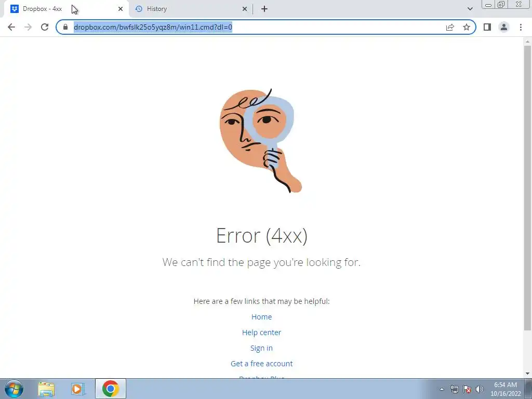Click the vertical page scrollbar thumb
The width and height of the screenshot is (532, 399).
(x=527, y=188)
